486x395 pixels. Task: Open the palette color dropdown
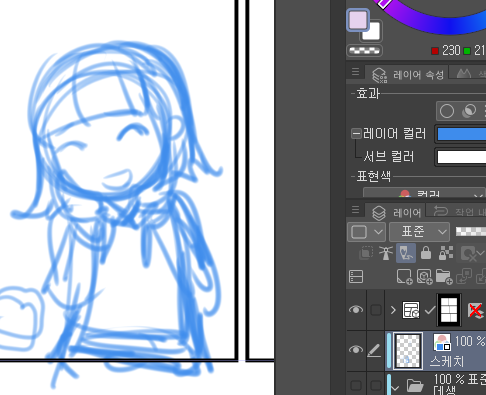[366, 232]
